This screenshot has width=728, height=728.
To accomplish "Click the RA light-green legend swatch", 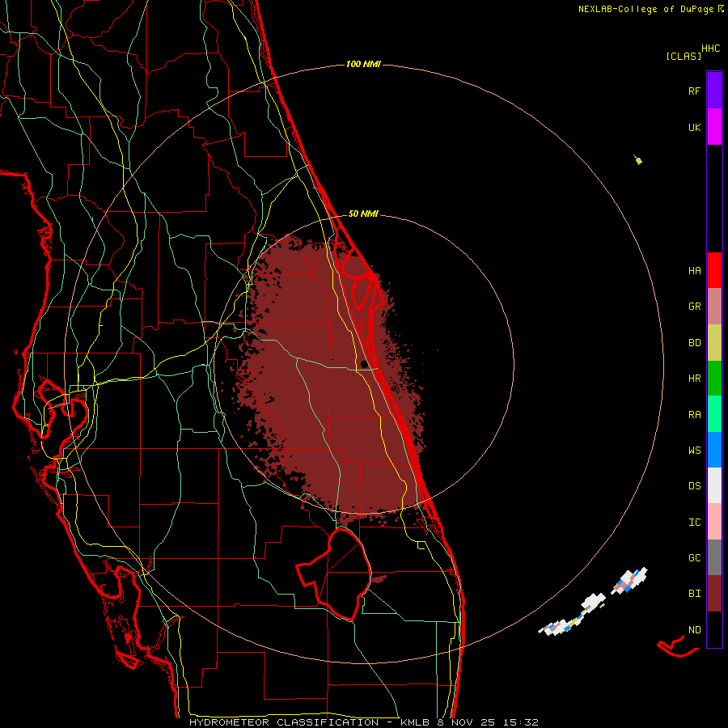I will (x=714, y=414).
